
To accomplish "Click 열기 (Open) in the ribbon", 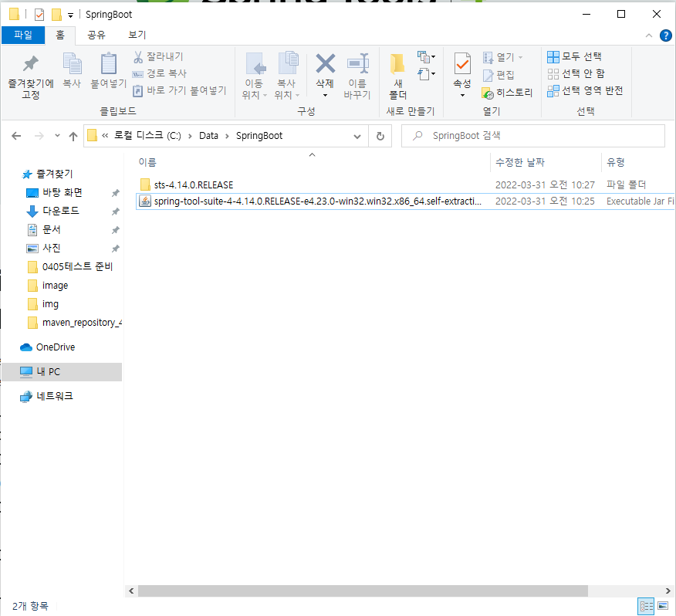I will tap(502, 57).
